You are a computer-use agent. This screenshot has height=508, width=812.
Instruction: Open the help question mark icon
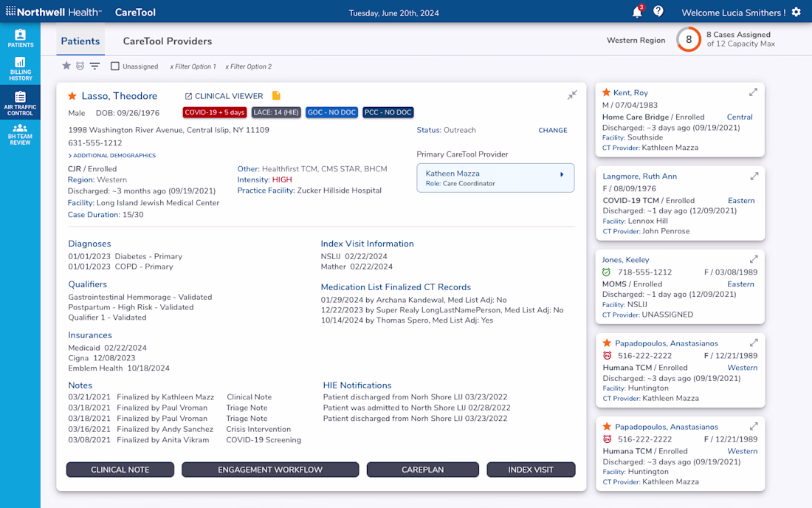tap(658, 11)
